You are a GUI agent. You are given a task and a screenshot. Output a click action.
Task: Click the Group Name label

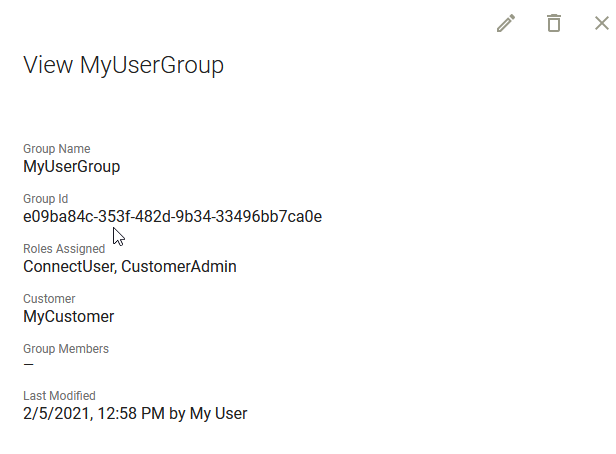coord(57,149)
